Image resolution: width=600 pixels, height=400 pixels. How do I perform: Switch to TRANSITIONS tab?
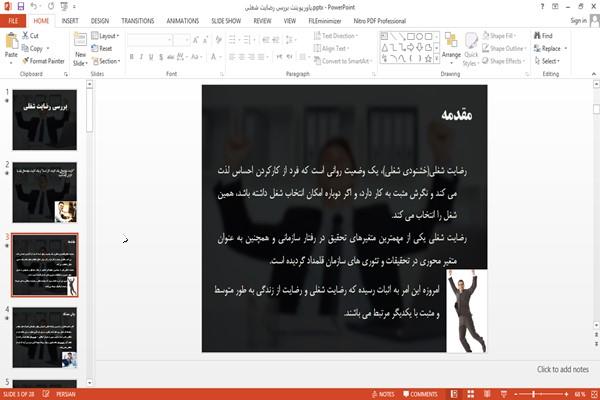tap(138, 21)
